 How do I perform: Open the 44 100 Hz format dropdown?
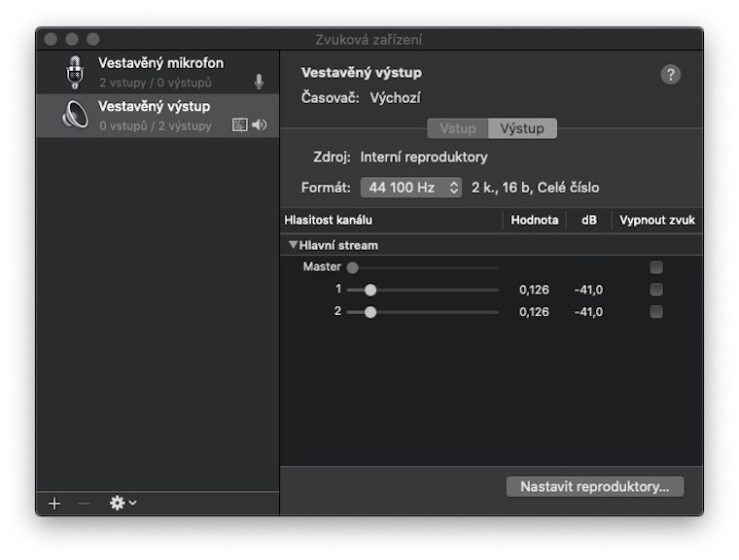point(410,188)
